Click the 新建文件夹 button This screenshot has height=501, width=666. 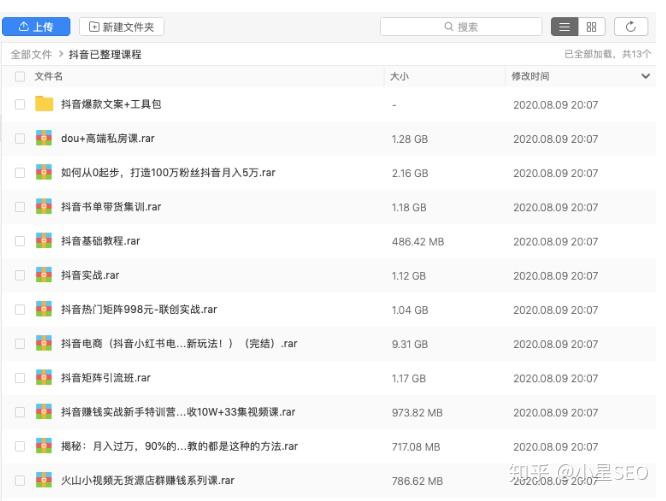click(121, 27)
